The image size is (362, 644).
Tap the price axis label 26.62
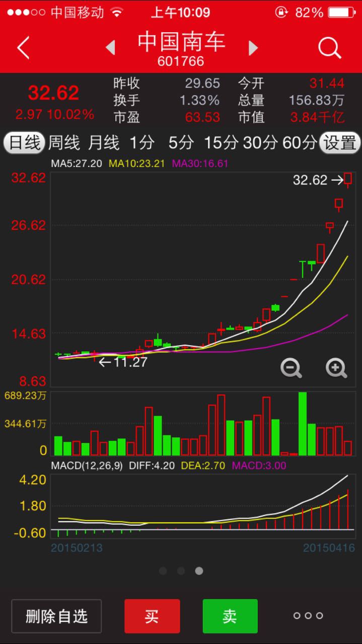[29, 225]
